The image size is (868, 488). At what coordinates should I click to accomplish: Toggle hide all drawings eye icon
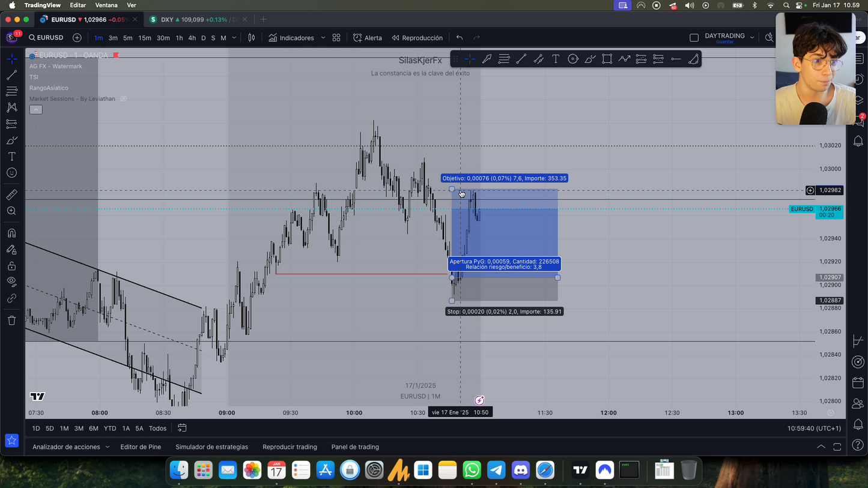12,282
